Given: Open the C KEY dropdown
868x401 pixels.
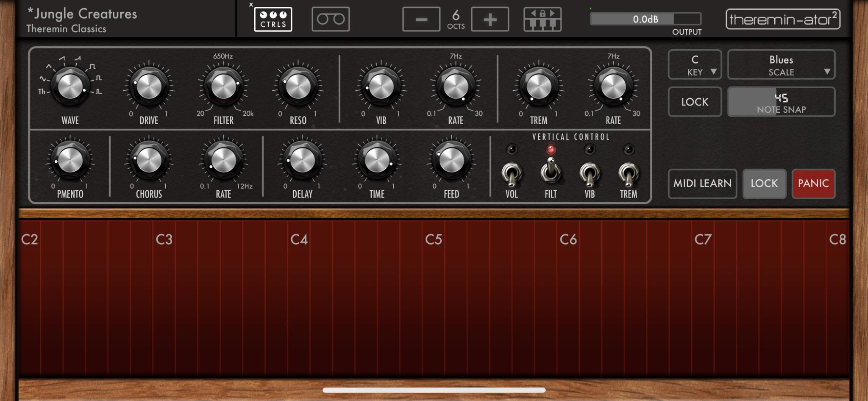Looking at the screenshot, I should 695,65.
